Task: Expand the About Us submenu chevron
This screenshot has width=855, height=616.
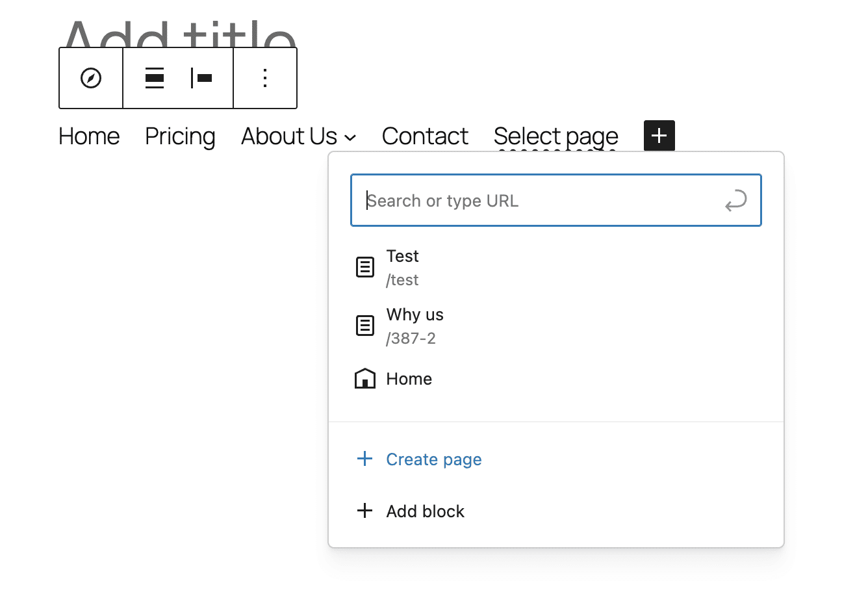Action: 351,138
